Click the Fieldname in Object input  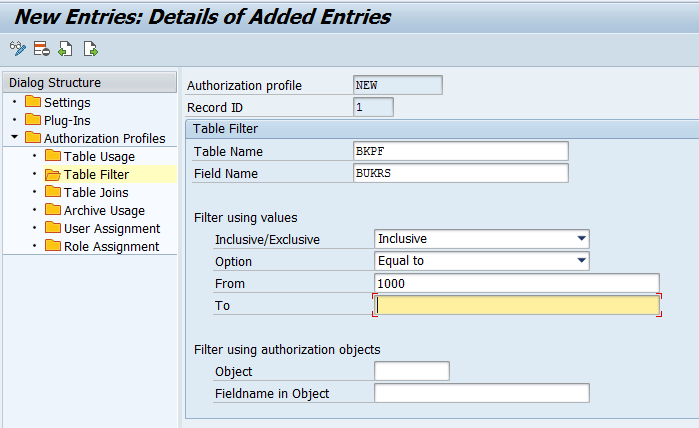[x=481, y=393]
